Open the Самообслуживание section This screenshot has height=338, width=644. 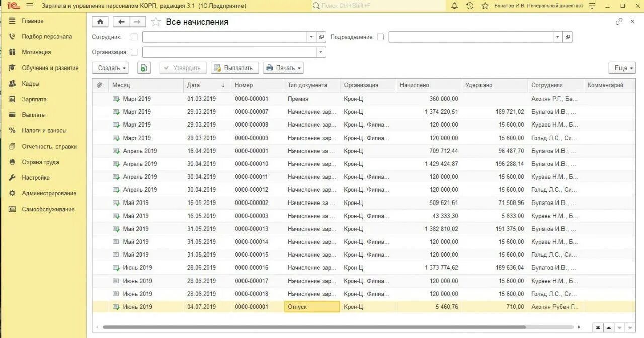click(x=48, y=209)
